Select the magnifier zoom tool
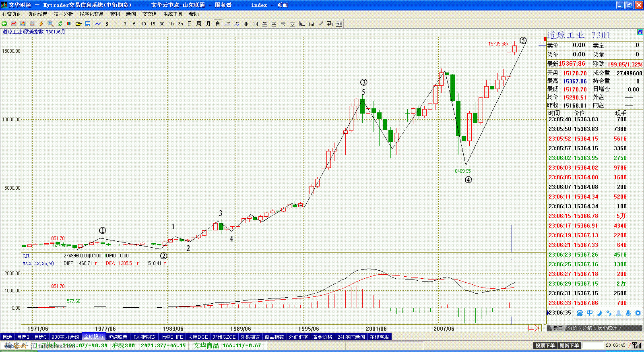 [x=50, y=24]
